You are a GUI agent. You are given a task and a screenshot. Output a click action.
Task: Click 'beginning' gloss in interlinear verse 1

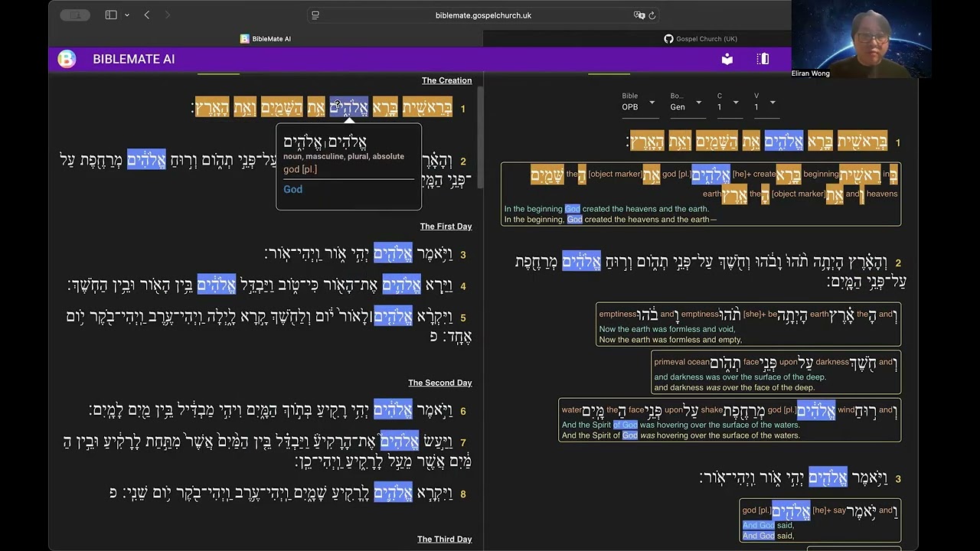(820, 174)
